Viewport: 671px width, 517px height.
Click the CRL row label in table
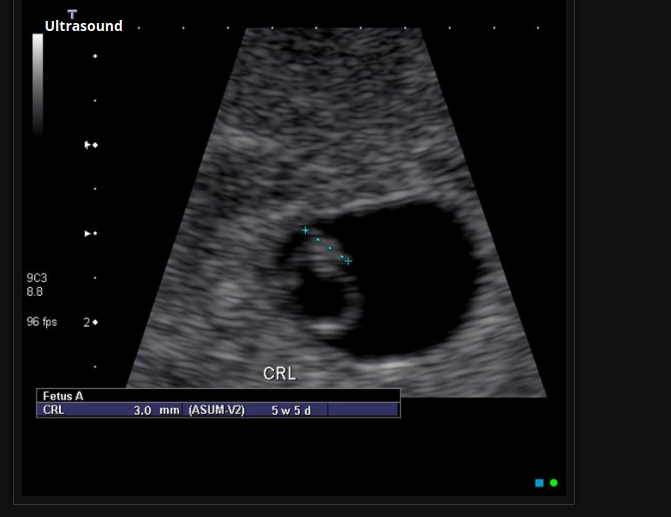pyautogui.click(x=53, y=410)
